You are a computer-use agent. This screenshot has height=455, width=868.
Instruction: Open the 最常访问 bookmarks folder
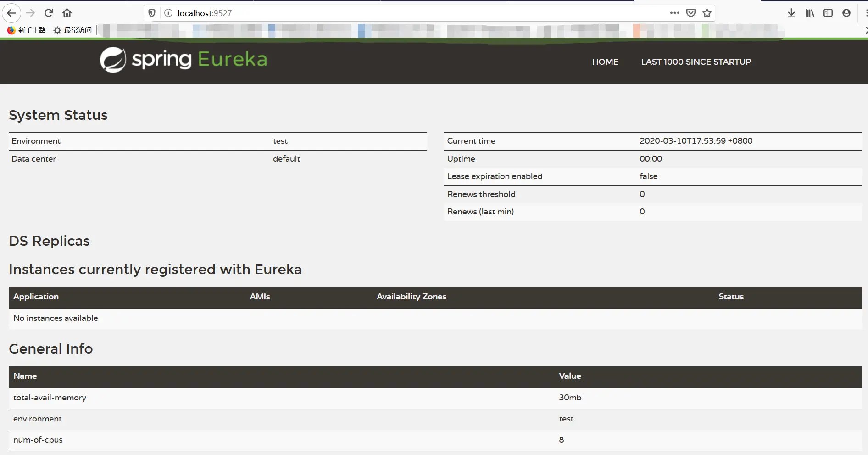coord(72,30)
